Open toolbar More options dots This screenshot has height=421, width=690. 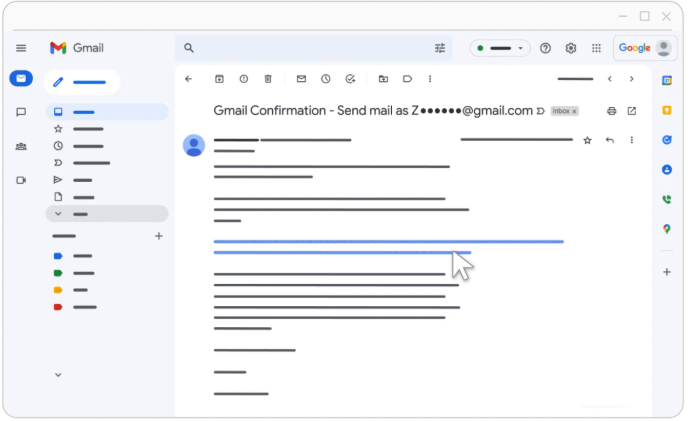coord(430,79)
